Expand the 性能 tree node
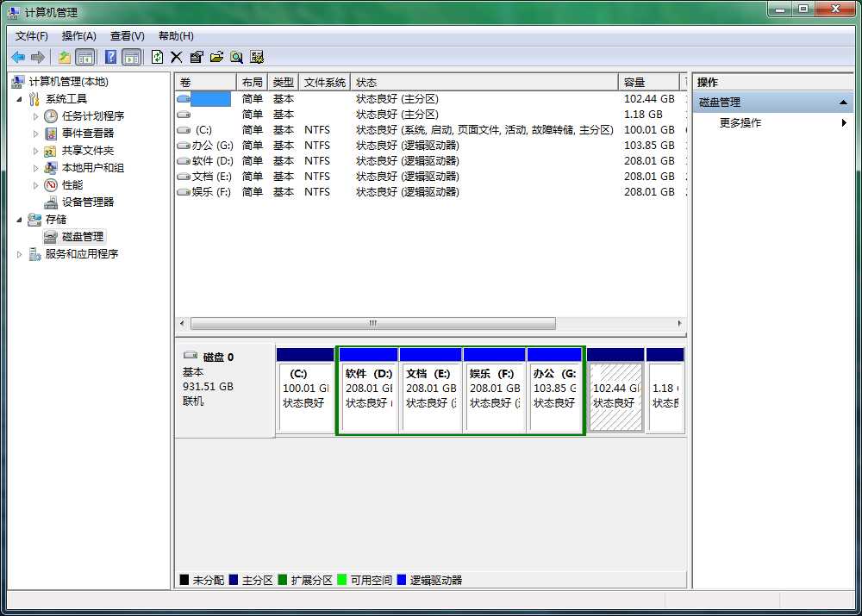This screenshot has height=616, width=862. [35, 185]
